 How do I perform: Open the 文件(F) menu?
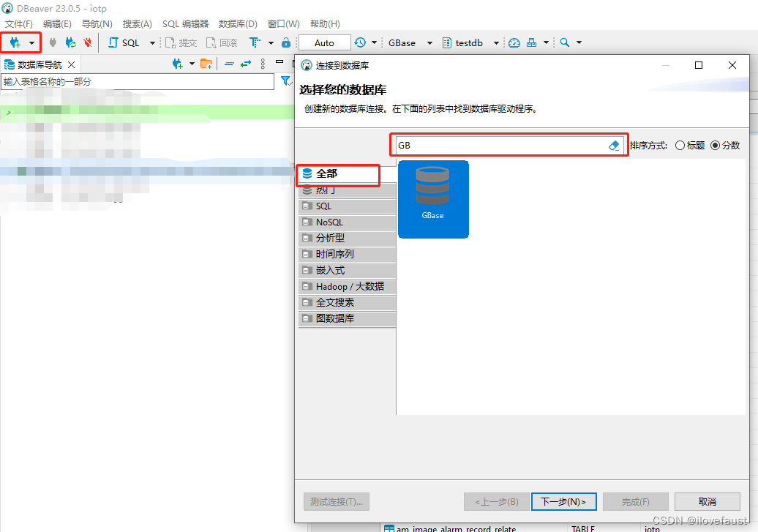19,23
